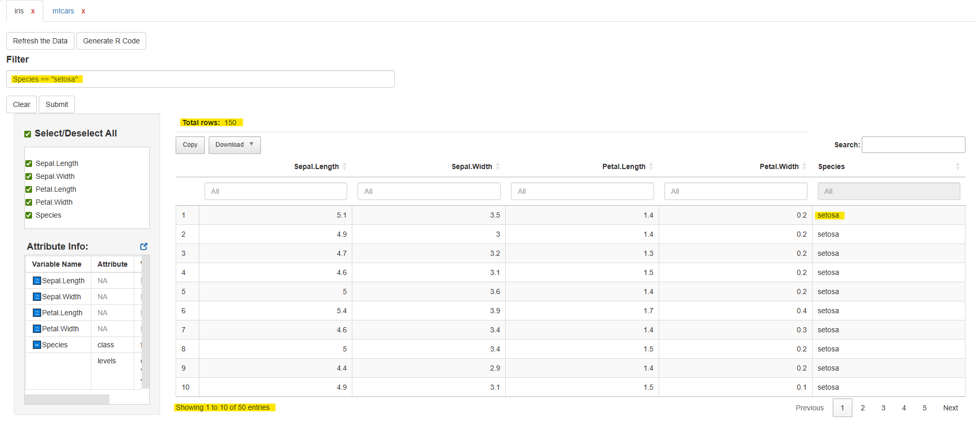This screenshot has height=430, width=980.
Task: Close the mtcars tab with x
Action: 83,11
